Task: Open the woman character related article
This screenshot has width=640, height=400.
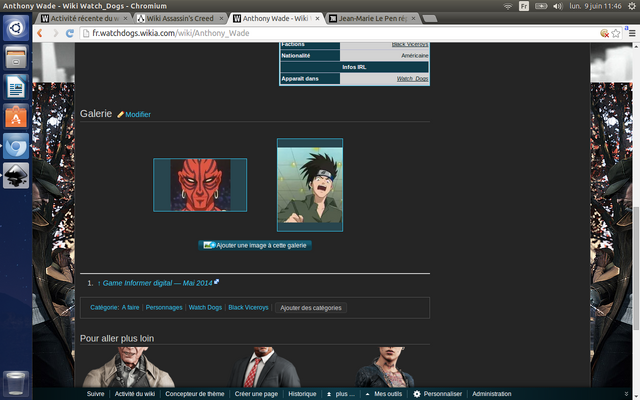Action: point(386,367)
